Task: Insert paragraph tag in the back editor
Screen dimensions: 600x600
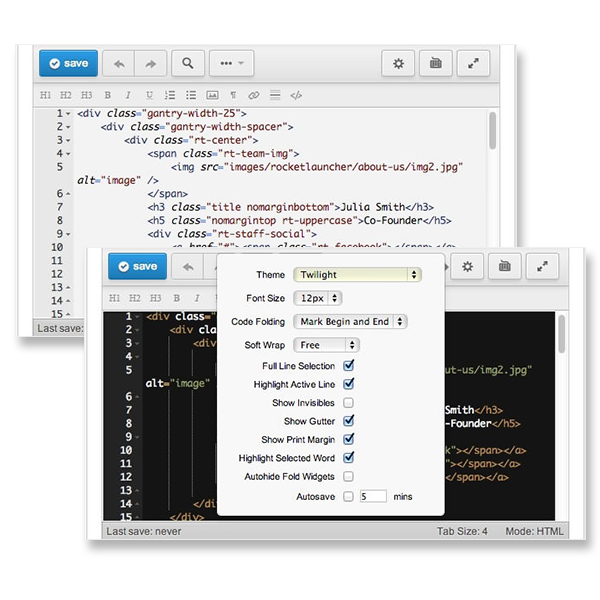Action: click(233, 95)
